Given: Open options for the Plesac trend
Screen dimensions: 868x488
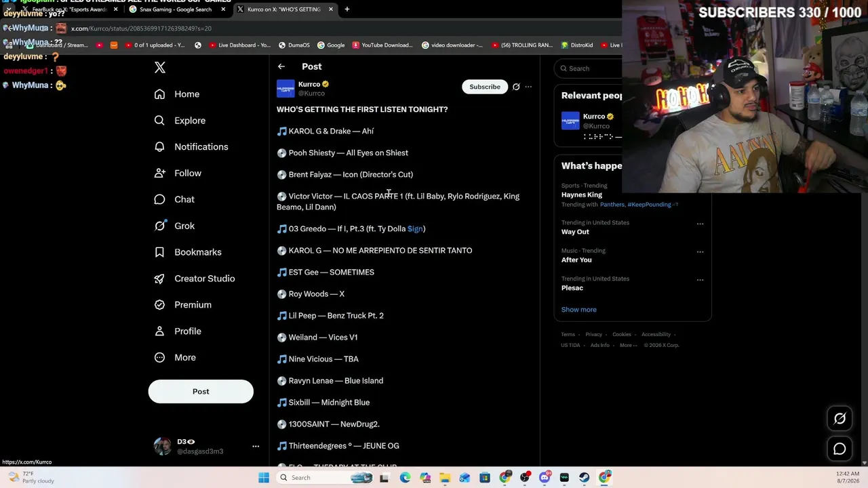Looking at the screenshot, I should (700, 279).
